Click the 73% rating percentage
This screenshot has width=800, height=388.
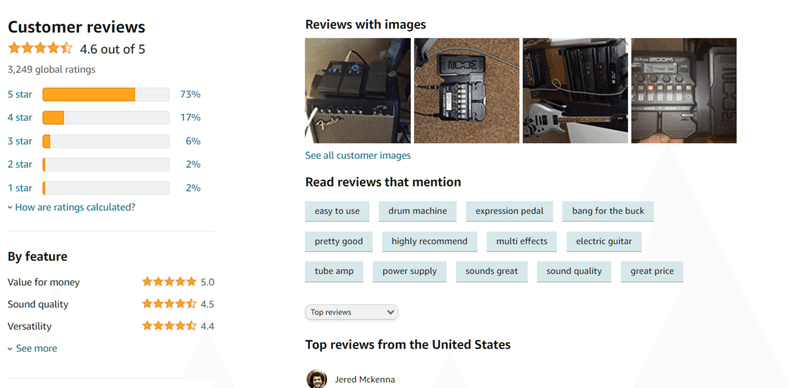tap(190, 94)
